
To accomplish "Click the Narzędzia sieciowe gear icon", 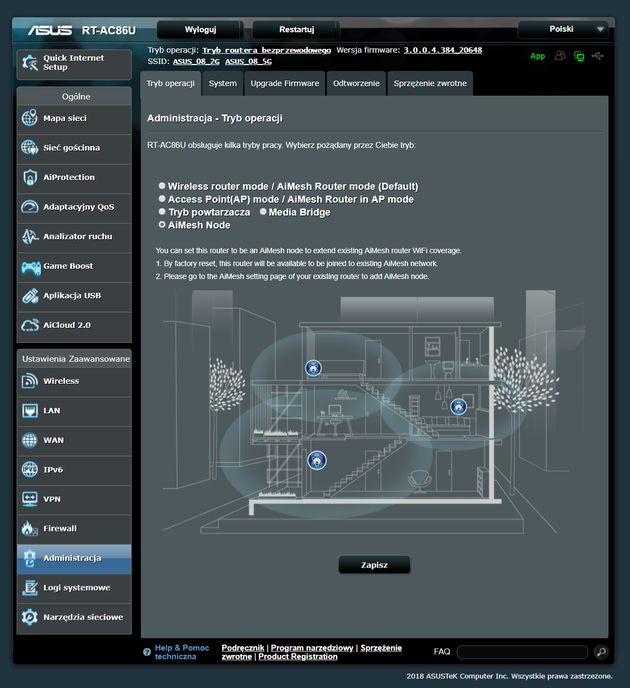I will coord(29,617).
